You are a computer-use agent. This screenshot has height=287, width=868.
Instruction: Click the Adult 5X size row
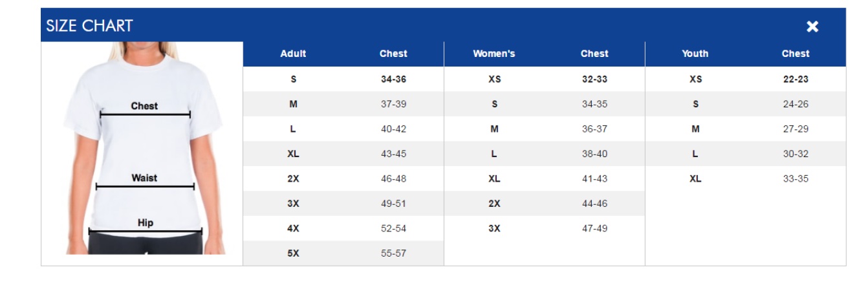pos(343,253)
